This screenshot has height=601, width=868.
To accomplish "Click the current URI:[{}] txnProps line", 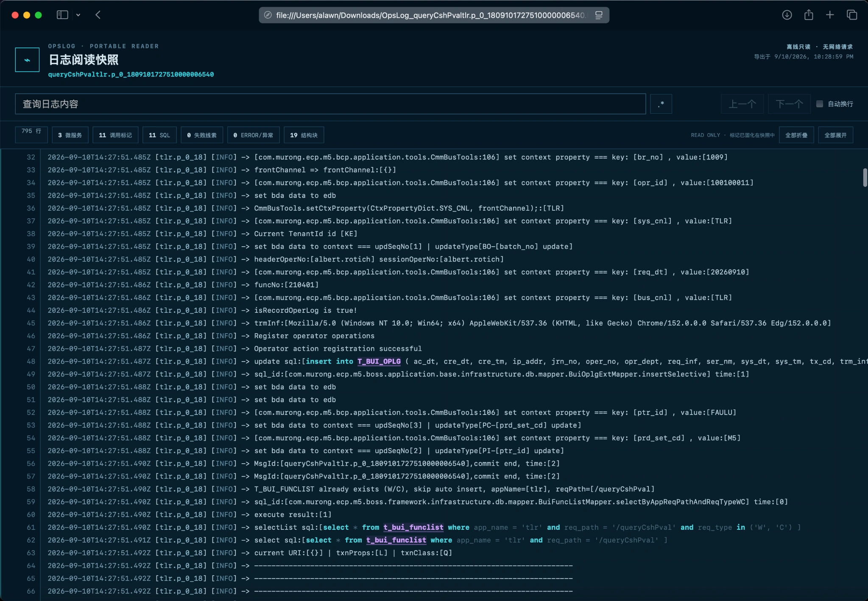I will 353,553.
